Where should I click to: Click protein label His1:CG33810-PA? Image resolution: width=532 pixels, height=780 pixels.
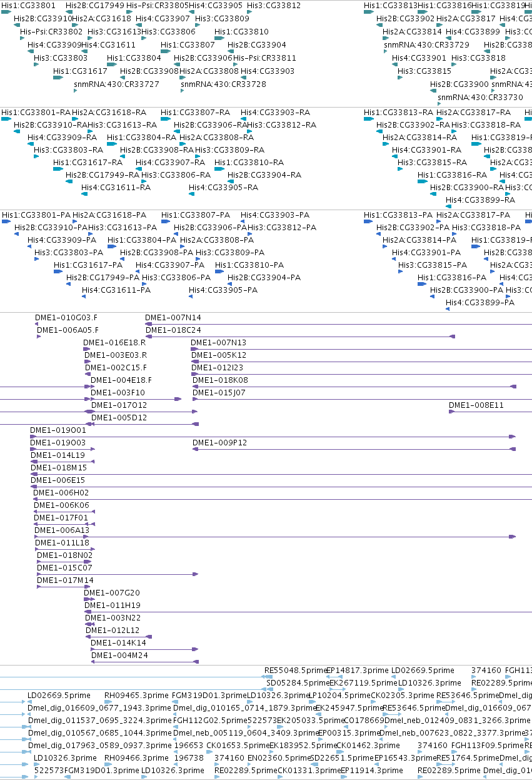249,265
